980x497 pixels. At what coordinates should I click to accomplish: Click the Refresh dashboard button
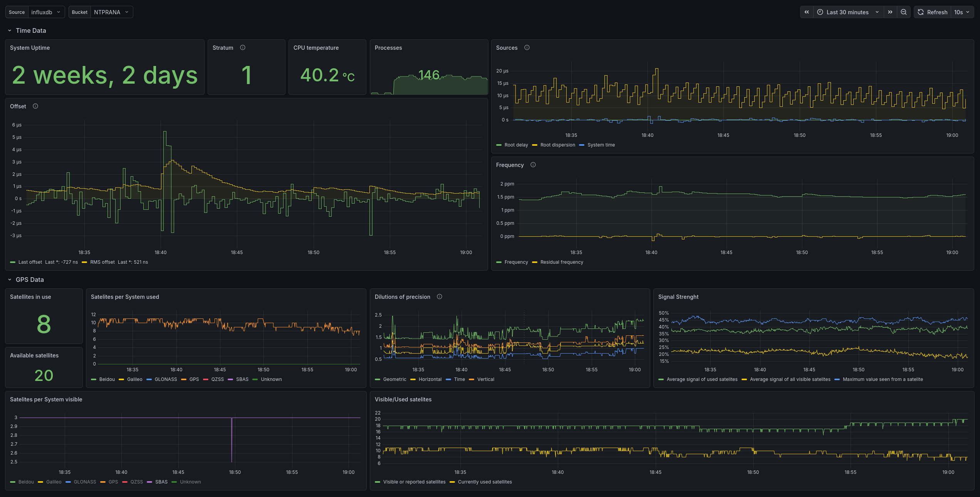point(932,12)
